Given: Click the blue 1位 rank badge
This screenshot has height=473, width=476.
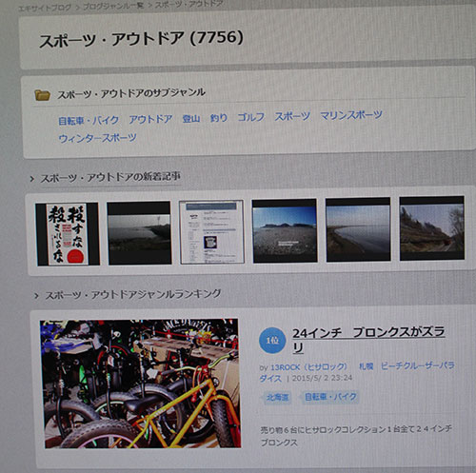Looking at the screenshot, I should pos(272,341).
